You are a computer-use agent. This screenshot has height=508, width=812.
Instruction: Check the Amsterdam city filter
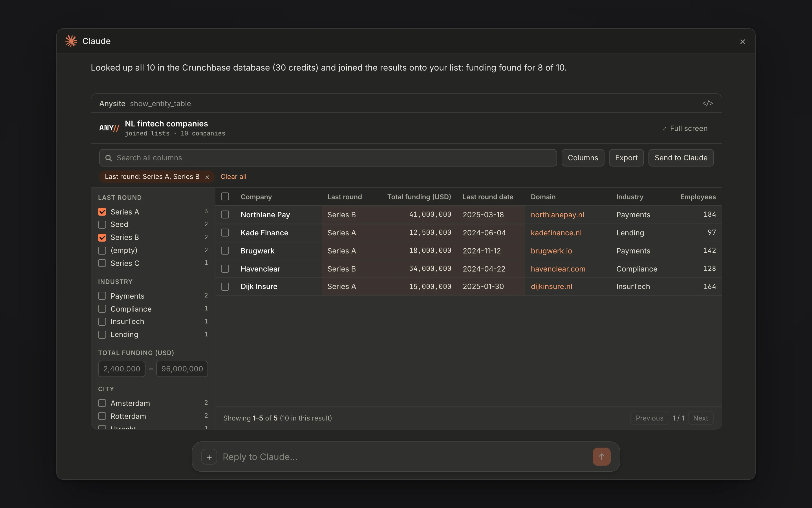[x=102, y=403]
